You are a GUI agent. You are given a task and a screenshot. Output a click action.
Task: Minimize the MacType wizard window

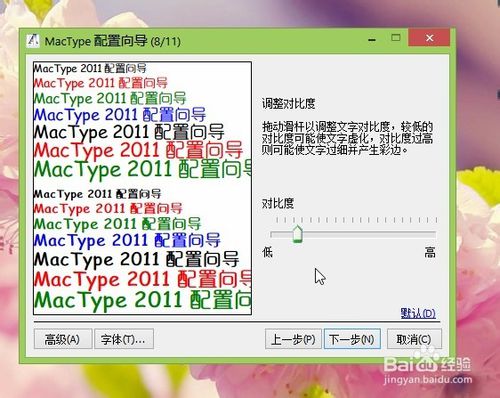pyautogui.click(x=372, y=40)
